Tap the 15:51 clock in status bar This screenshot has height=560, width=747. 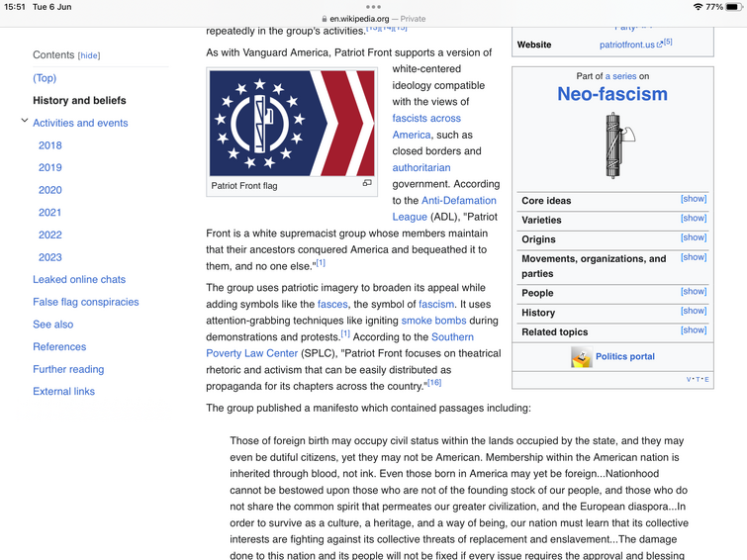point(15,7)
